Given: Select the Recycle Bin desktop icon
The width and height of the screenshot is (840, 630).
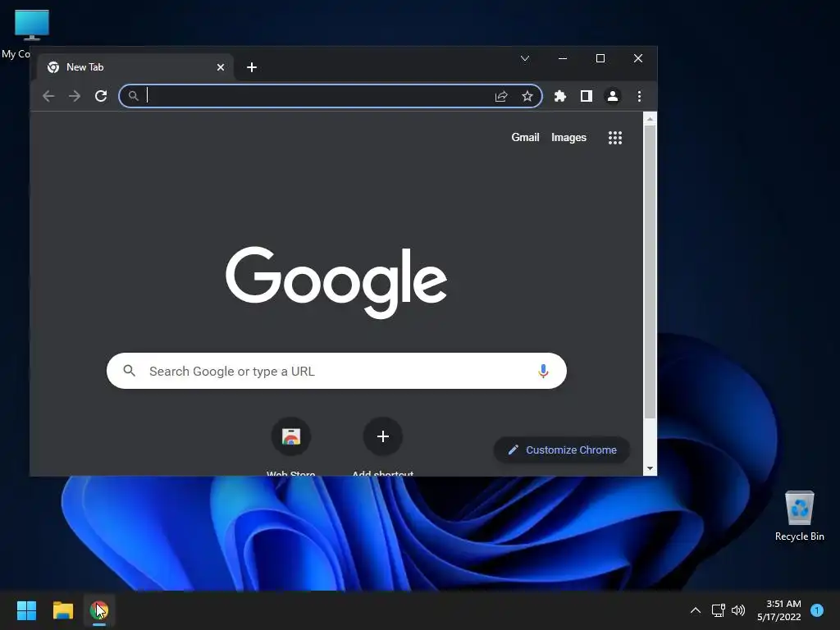Looking at the screenshot, I should [799, 516].
